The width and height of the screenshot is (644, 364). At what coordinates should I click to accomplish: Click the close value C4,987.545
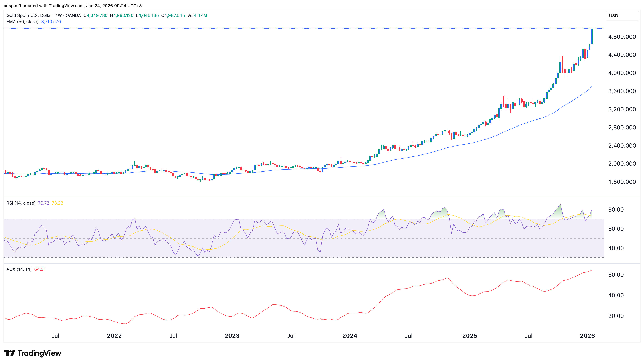tap(173, 15)
